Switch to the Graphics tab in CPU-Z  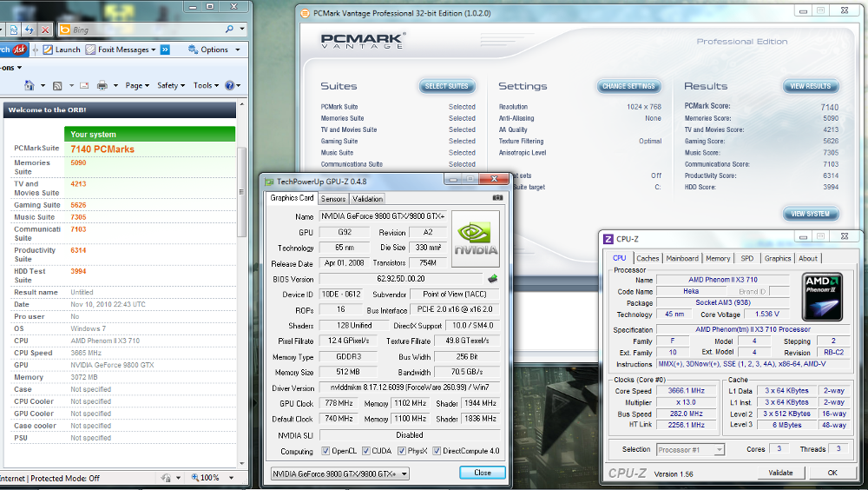point(778,258)
